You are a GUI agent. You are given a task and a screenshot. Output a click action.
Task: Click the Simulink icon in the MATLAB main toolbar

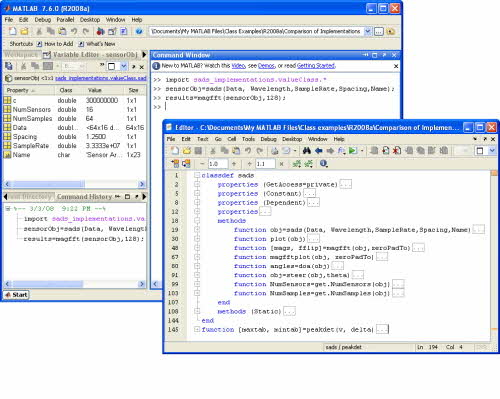click(x=100, y=31)
